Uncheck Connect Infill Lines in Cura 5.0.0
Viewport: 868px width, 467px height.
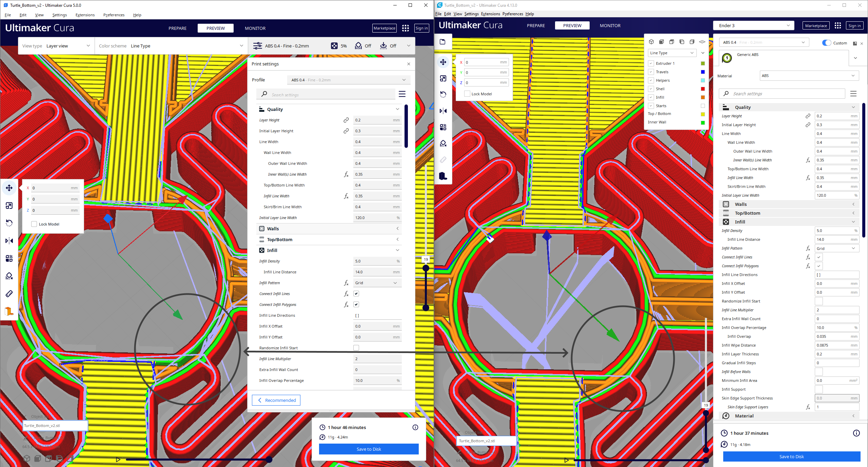pos(356,294)
